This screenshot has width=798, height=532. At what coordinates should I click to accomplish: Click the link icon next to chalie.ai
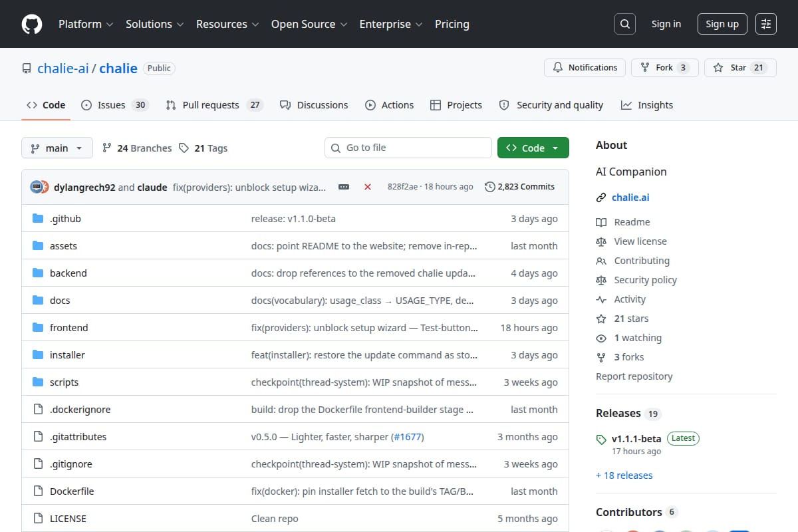click(601, 198)
